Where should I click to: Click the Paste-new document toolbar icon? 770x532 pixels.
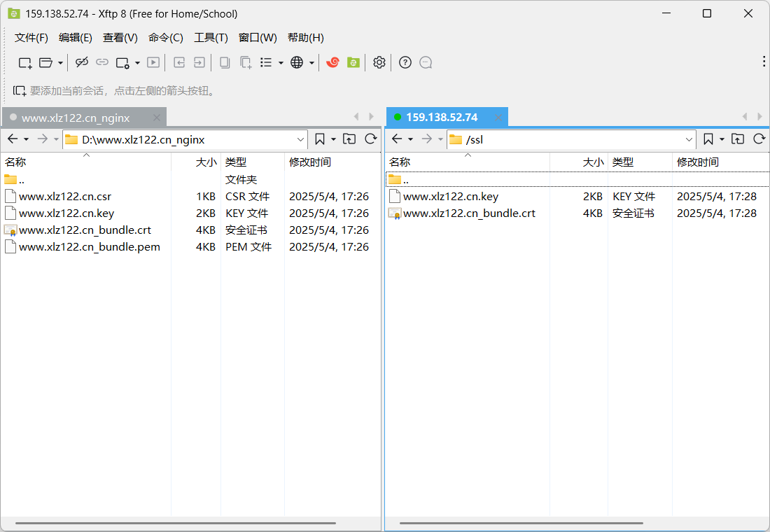[246, 62]
